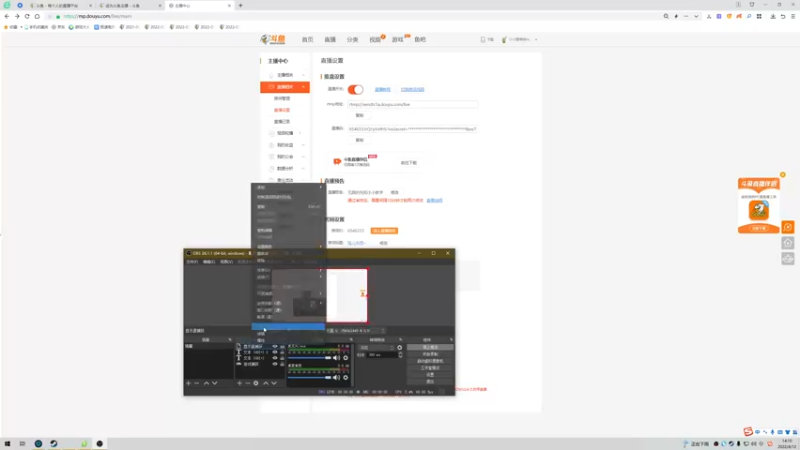Mute the Desktop Audio speaker icon in OBS
800x450 pixels.
click(x=336, y=378)
